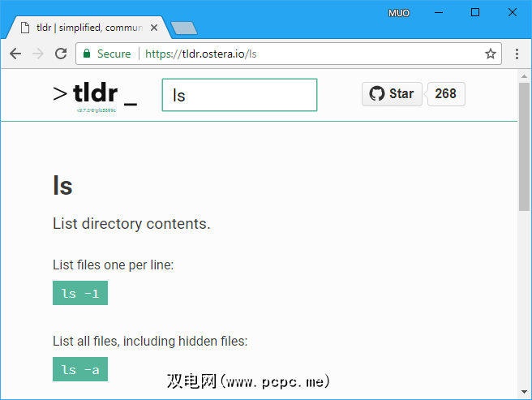Click the version string under tldr logo

[97, 110]
